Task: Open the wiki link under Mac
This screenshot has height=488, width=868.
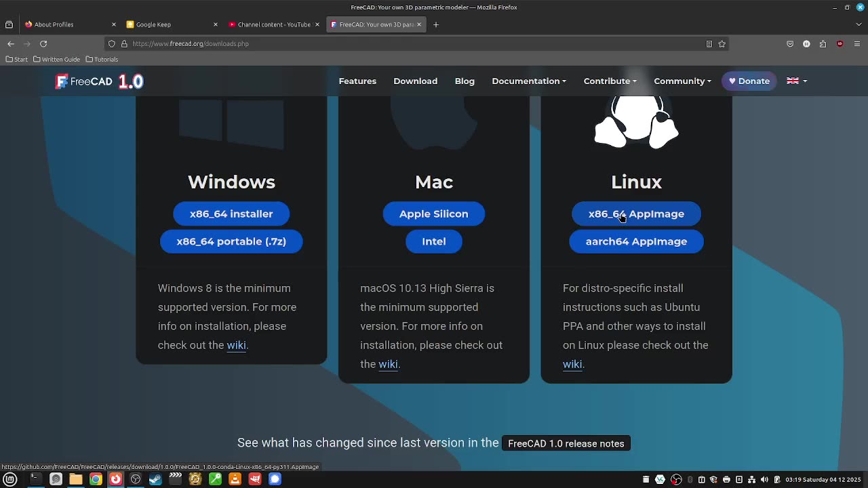Action: [x=388, y=364]
